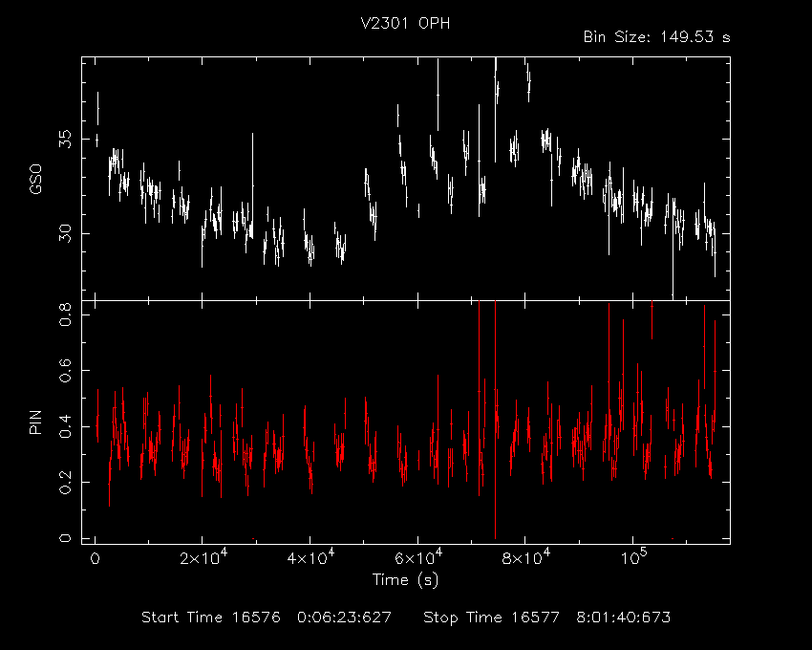
Task: Click the time axis value 4×10^4
Action: point(310,557)
